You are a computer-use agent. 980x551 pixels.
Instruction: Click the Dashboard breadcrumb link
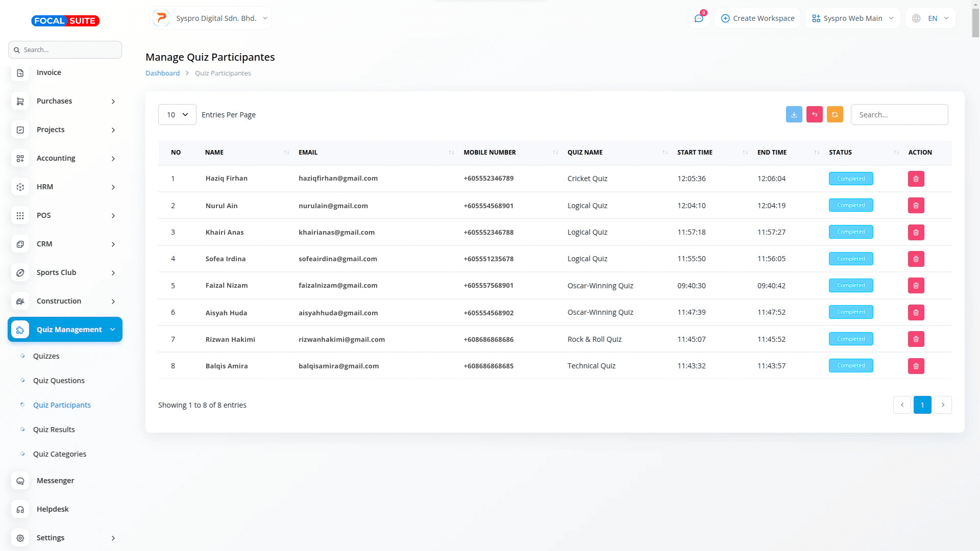coord(162,73)
